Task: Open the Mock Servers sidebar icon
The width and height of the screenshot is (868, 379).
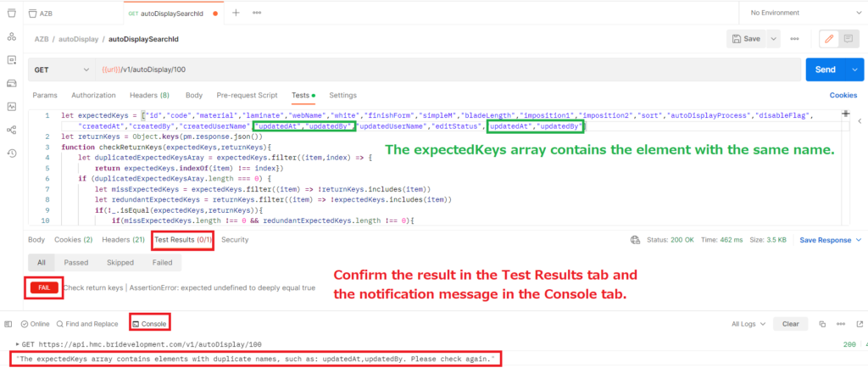Action: [x=12, y=83]
